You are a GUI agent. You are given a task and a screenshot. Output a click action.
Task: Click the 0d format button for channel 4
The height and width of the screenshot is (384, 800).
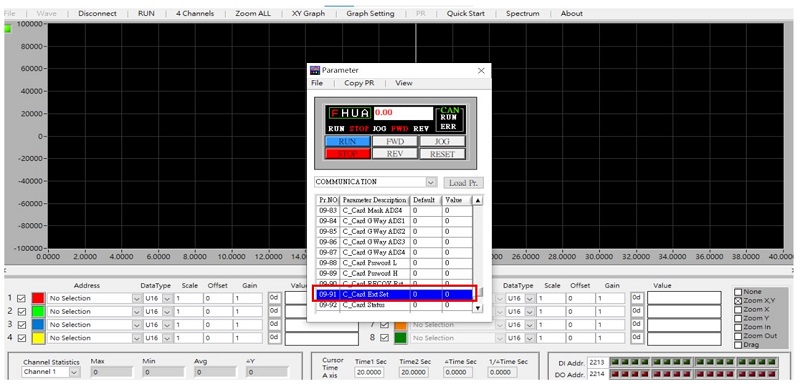(274, 338)
